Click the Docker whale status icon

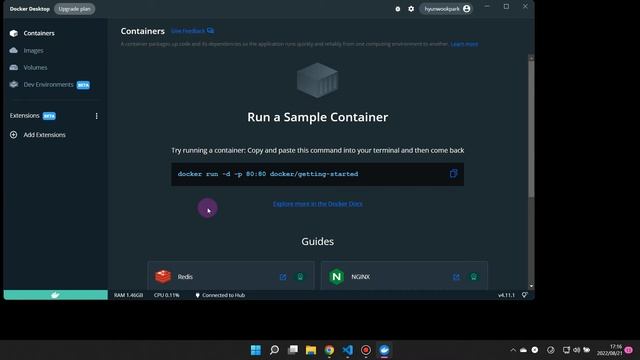click(56, 295)
